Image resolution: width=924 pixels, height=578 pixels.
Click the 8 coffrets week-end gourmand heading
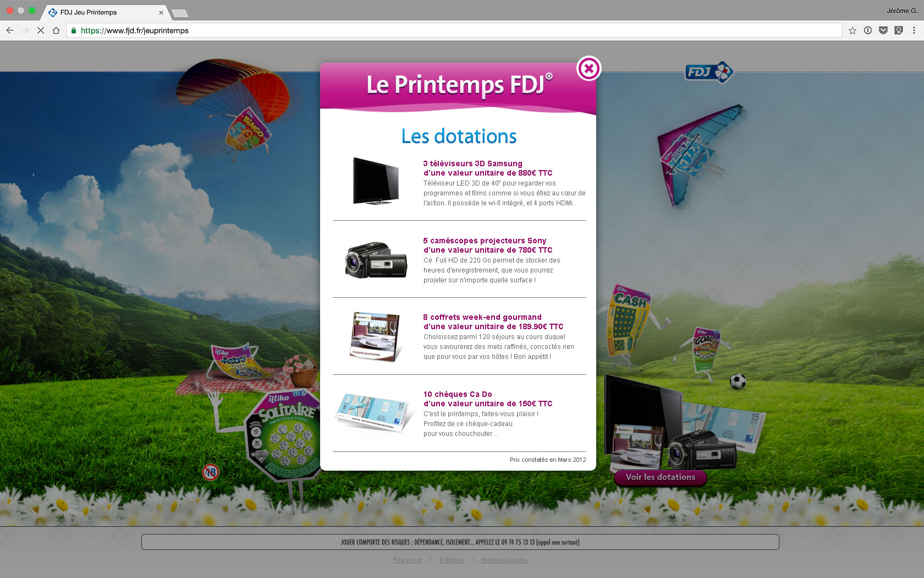(x=493, y=321)
